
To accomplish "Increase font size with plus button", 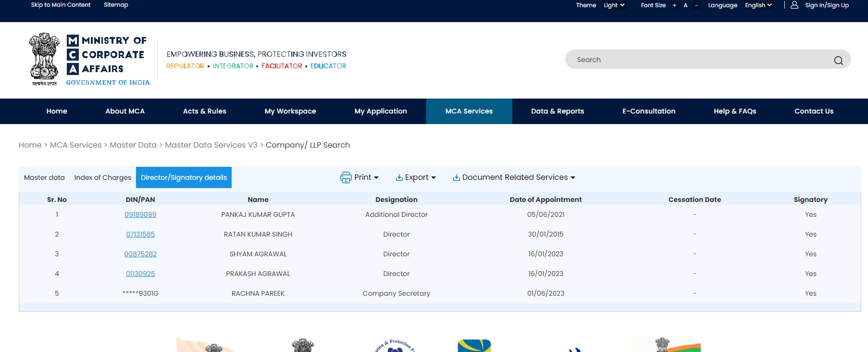I will (x=674, y=5).
